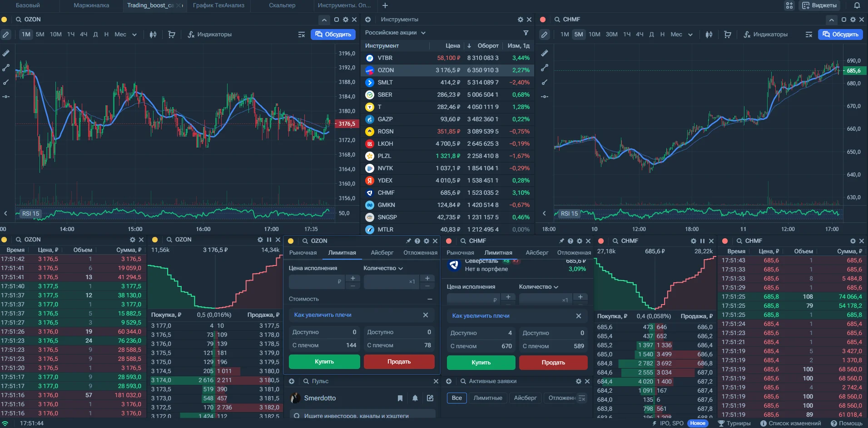
Task: Click the cart icon in OZON chart toolbar
Action: coord(172,34)
